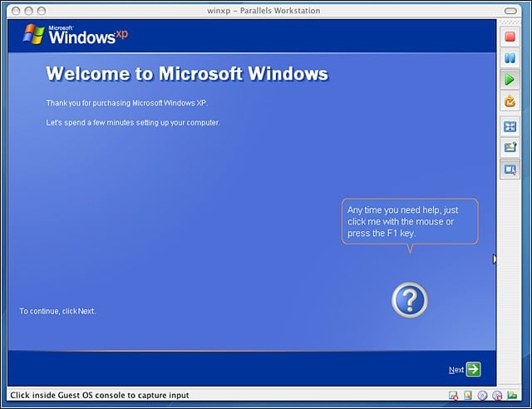Click the Windows XP logo

click(76, 35)
